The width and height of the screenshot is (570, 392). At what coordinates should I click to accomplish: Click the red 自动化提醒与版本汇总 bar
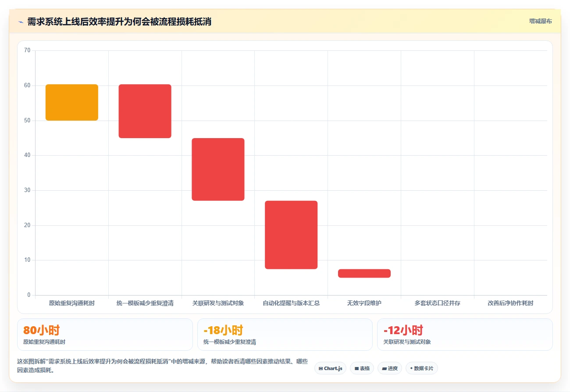[x=291, y=235]
